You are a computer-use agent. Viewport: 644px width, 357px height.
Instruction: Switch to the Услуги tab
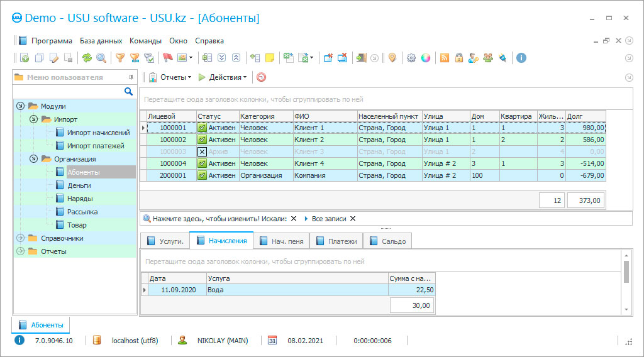[x=165, y=241]
